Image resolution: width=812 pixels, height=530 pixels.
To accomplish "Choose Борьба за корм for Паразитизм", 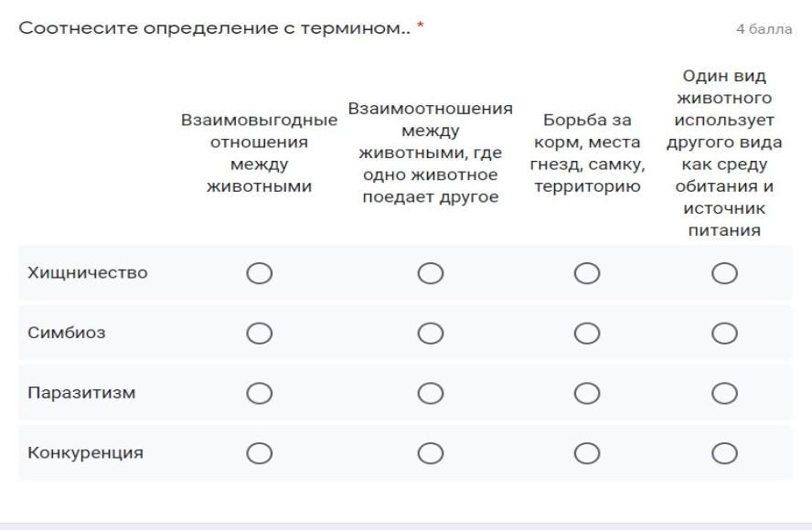I will pyautogui.click(x=587, y=394).
